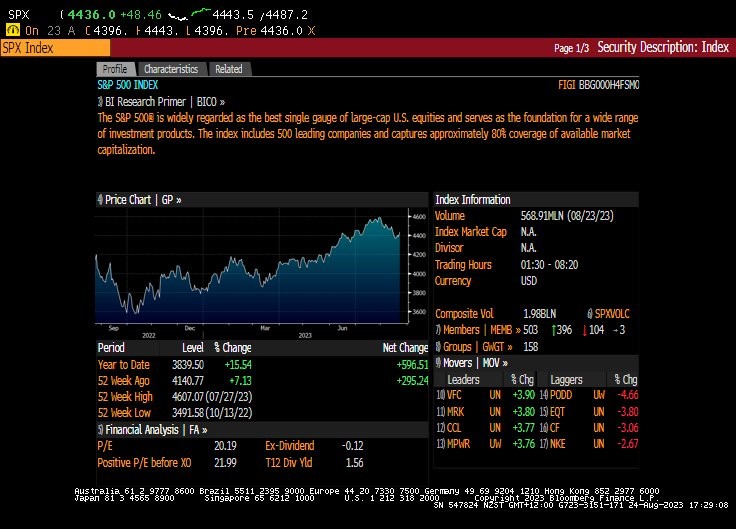
Task: Click the yellow delayed-quote clock icon
Action: [x=13, y=31]
